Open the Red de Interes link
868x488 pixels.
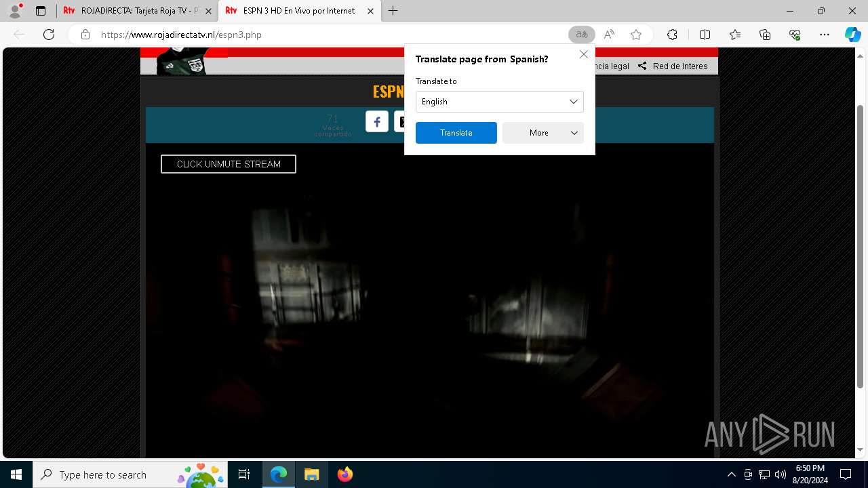[673, 66]
